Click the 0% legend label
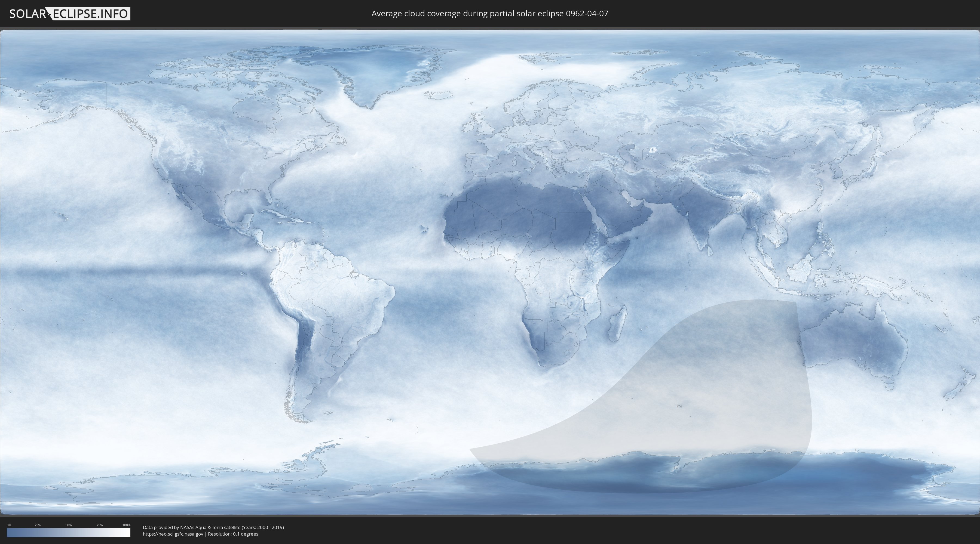 point(9,525)
